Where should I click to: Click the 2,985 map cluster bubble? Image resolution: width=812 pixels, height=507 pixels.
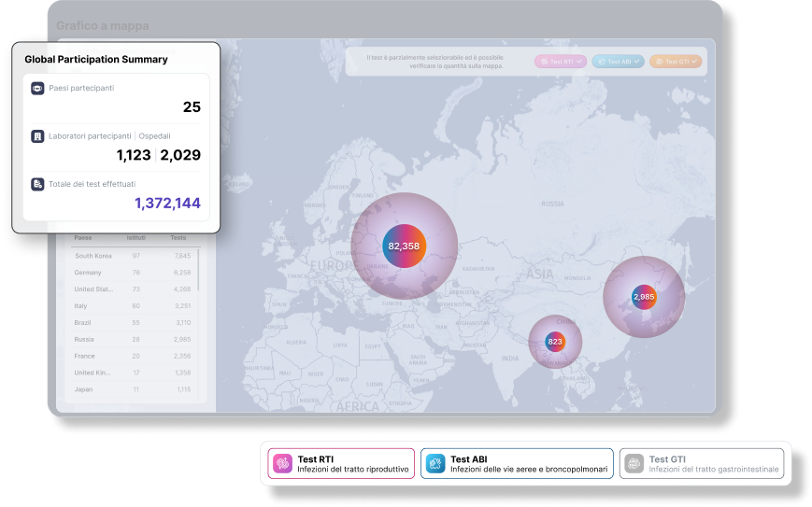click(x=644, y=297)
